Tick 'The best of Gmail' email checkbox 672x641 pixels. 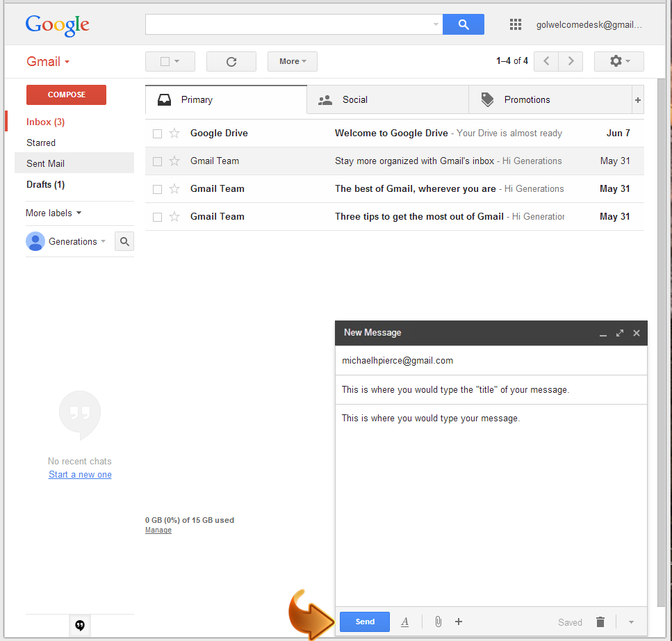coord(157,190)
